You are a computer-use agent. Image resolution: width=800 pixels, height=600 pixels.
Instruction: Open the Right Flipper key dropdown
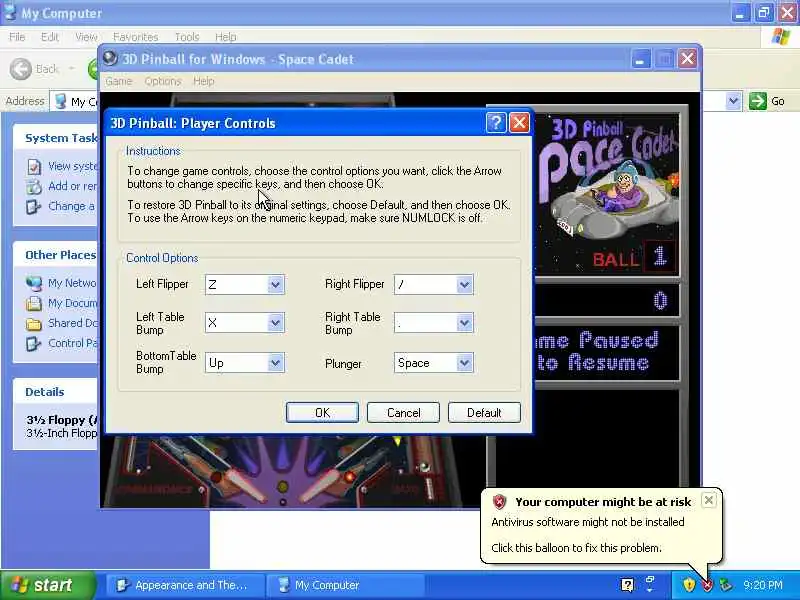pyautogui.click(x=464, y=285)
